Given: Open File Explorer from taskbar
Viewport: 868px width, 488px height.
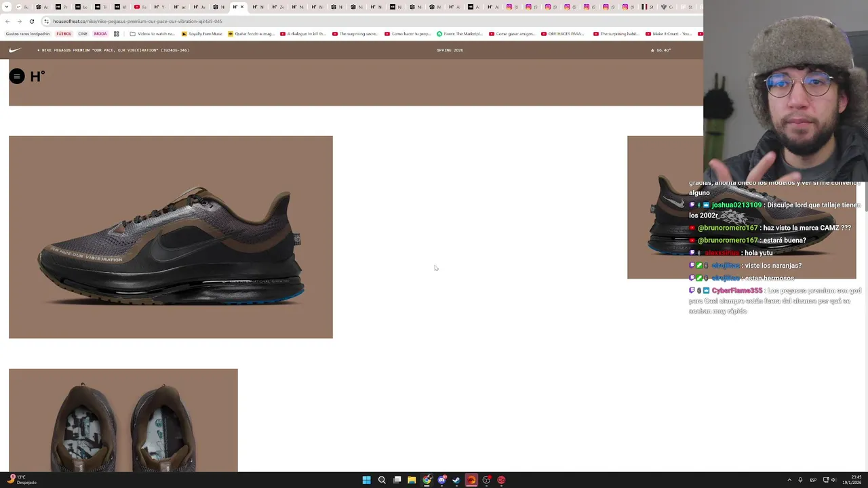Looking at the screenshot, I should coord(412,480).
